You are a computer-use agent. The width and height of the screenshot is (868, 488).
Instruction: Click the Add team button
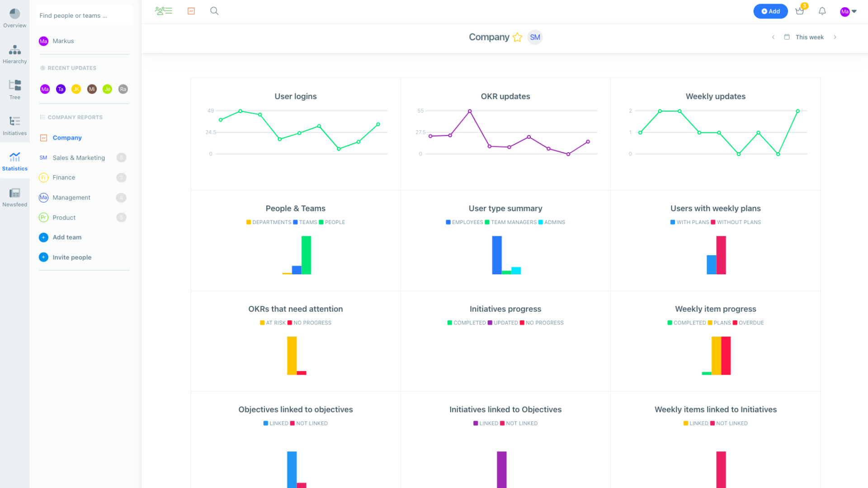pos(66,237)
